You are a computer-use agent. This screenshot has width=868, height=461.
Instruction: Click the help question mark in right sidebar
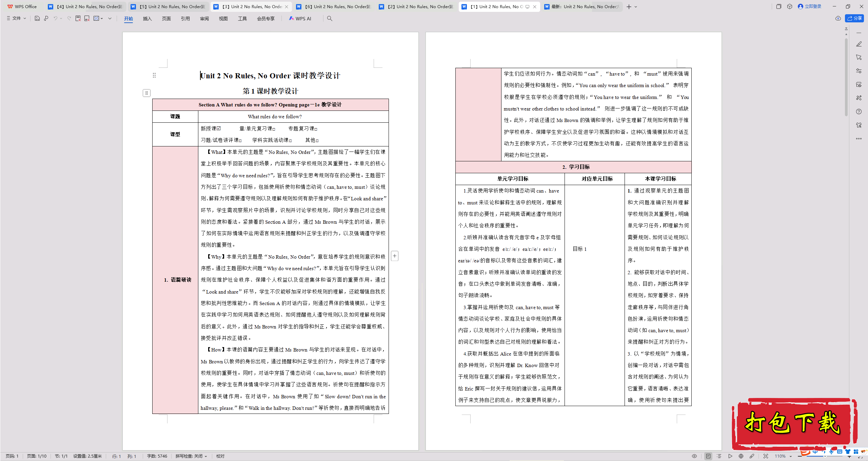tap(859, 112)
